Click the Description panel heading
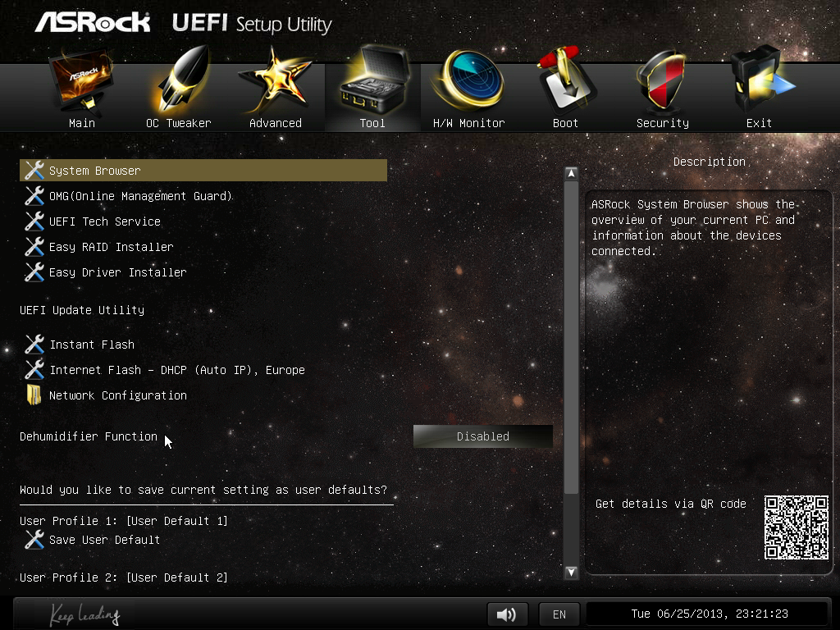 pos(710,162)
